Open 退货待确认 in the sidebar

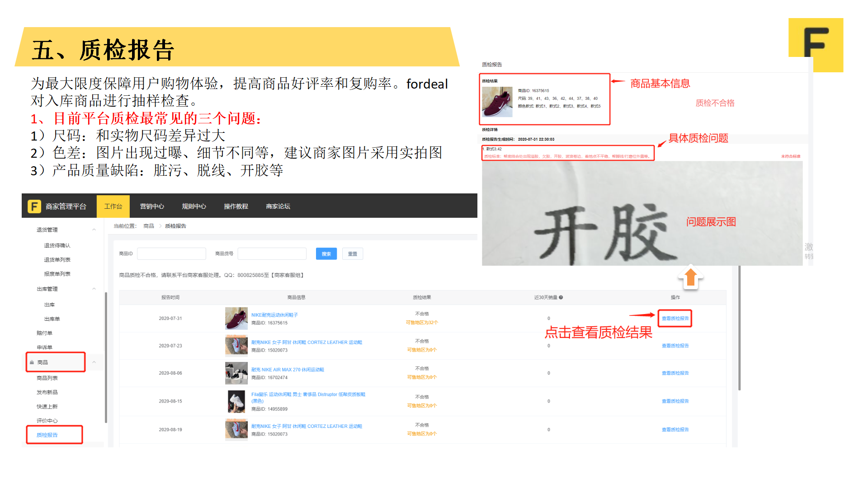coord(57,245)
